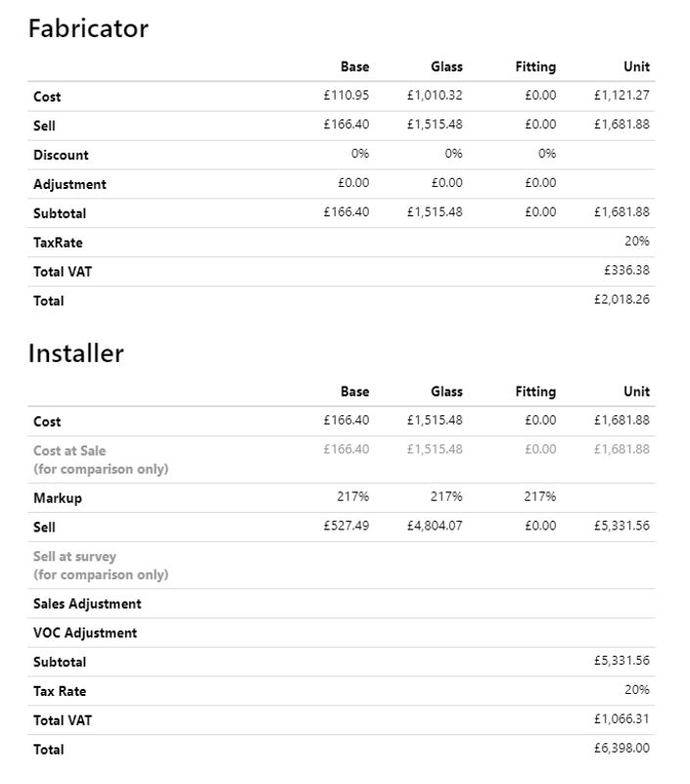
Task: Click the Installer section heading
Action: [x=75, y=353]
